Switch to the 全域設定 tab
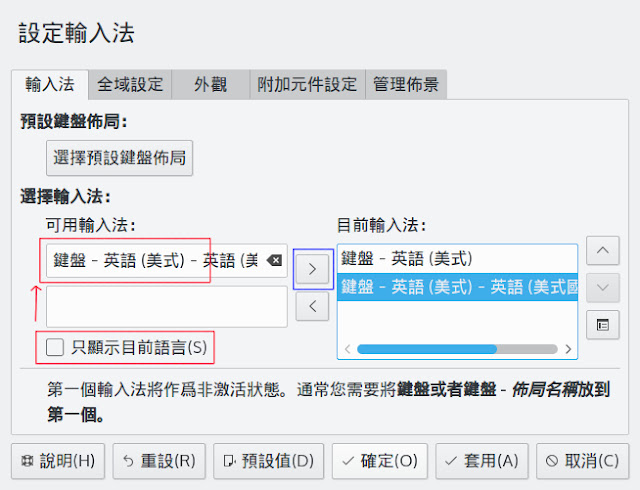 (x=130, y=84)
